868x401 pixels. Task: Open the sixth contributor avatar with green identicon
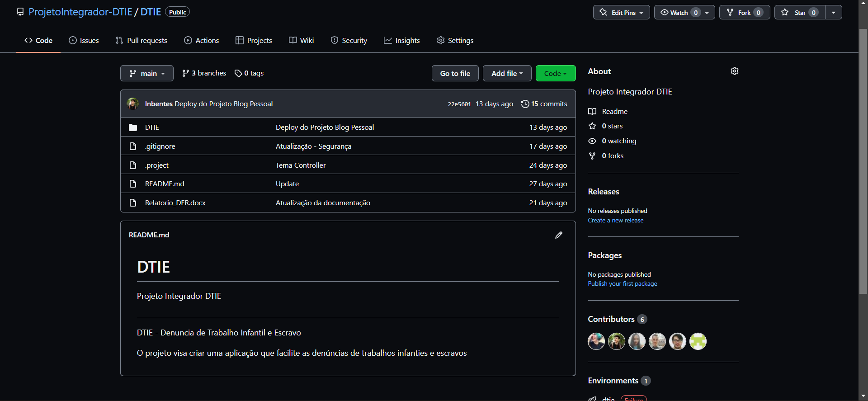tap(698, 341)
